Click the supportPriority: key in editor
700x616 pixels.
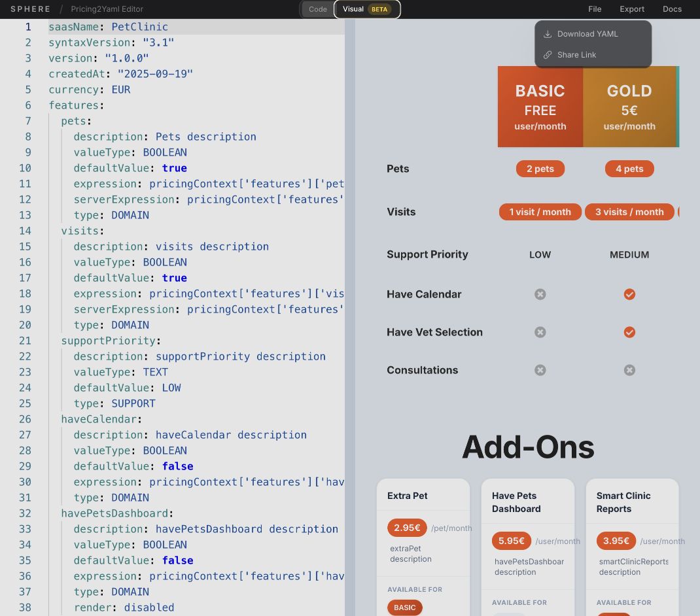(x=111, y=341)
